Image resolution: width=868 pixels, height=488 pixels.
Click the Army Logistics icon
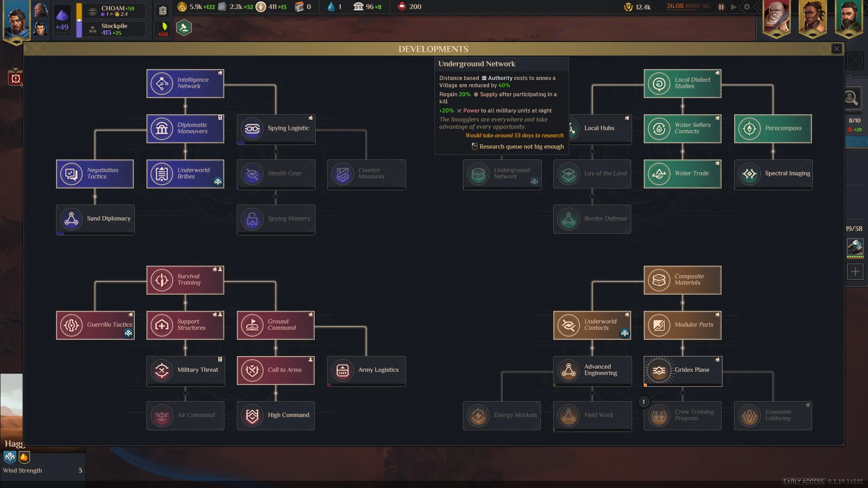coord(343,371)
